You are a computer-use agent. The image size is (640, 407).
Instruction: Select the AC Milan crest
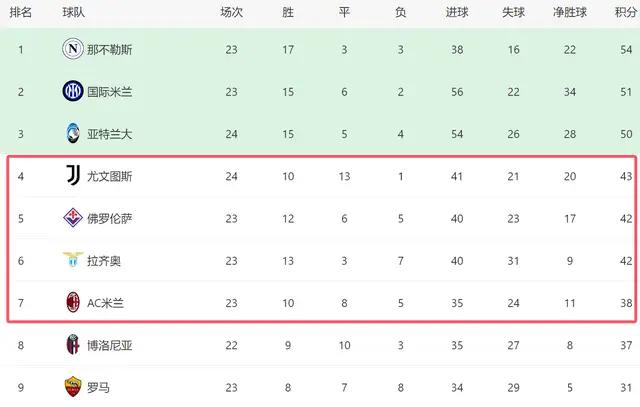(x=73, y=302)
